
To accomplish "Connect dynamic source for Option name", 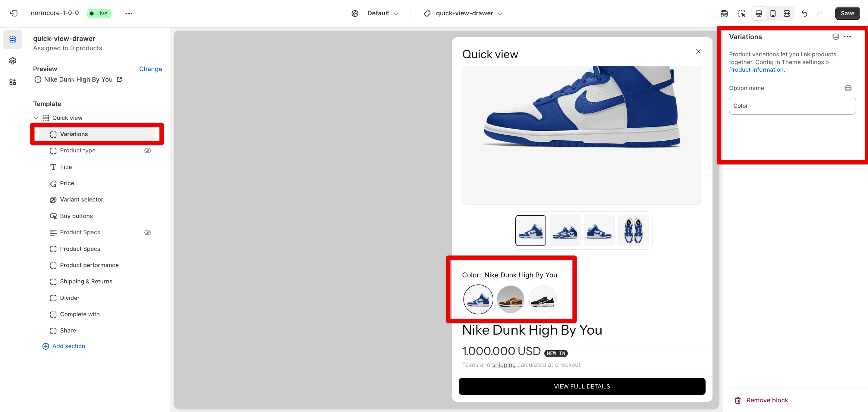I will (848, 88).
